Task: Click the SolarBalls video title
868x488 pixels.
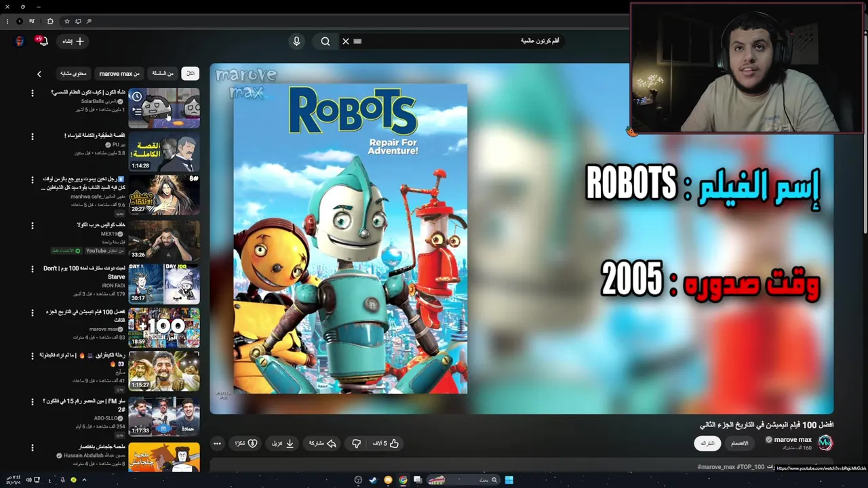Action: (x=88, y=92)
